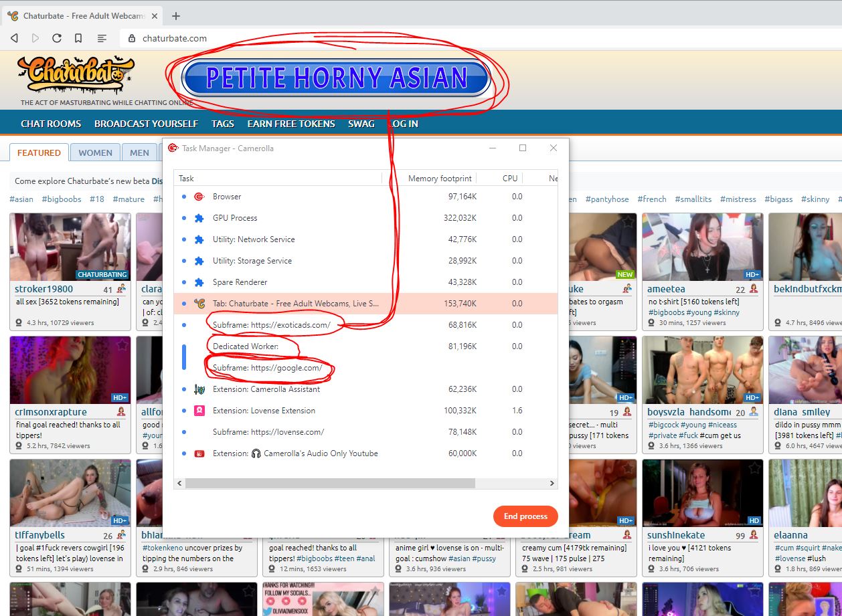Select the Spare Renderer row
The image size is (842, 616).
pyautogui.click(x=365, y=282)
